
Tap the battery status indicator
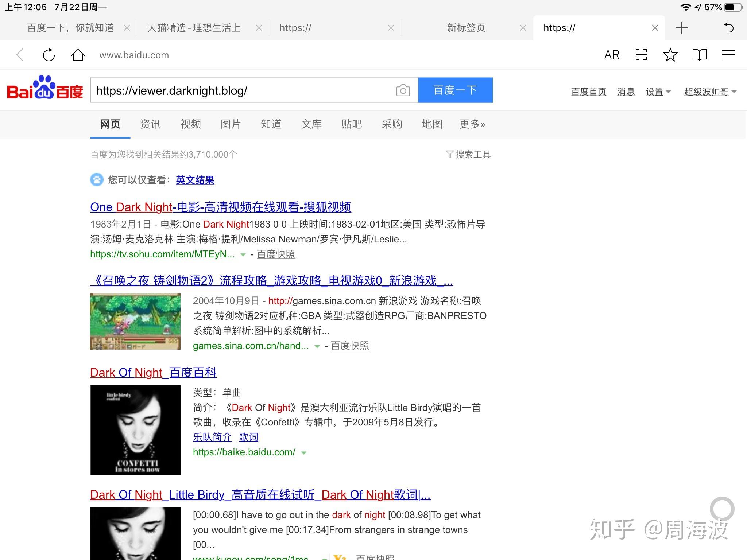[x=734, y=7]
